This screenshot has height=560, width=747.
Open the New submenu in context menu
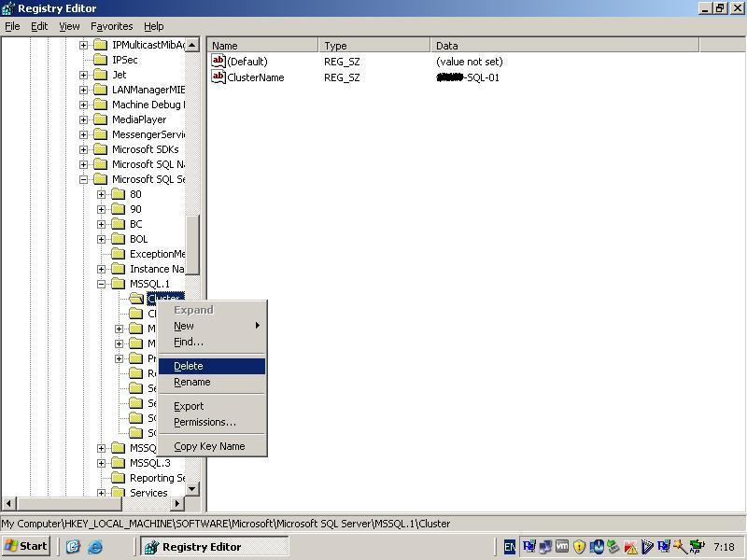pyautogui.click(x=212, y=326)
